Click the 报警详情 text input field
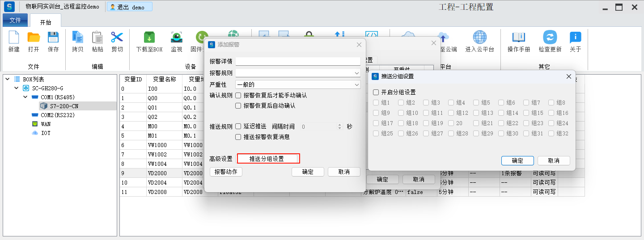The image size is (644, 240). point(297,61)
